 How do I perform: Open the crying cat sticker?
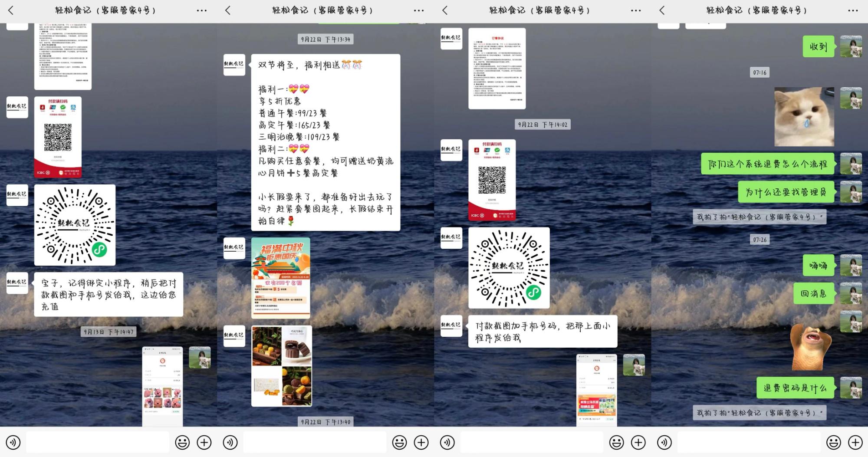pos(804,117)
